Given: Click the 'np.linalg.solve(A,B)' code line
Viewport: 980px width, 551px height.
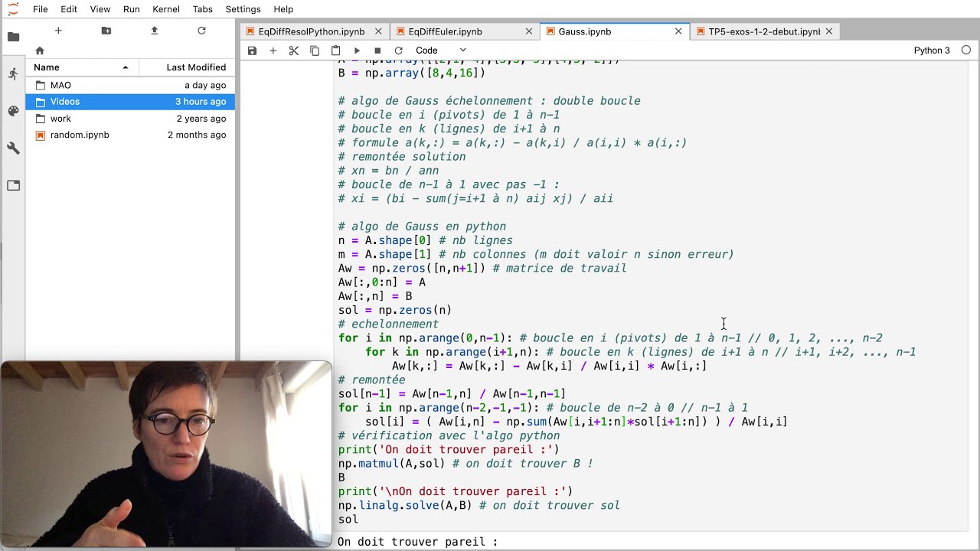Looking at the screenshot, I should (x=479, y=505).
